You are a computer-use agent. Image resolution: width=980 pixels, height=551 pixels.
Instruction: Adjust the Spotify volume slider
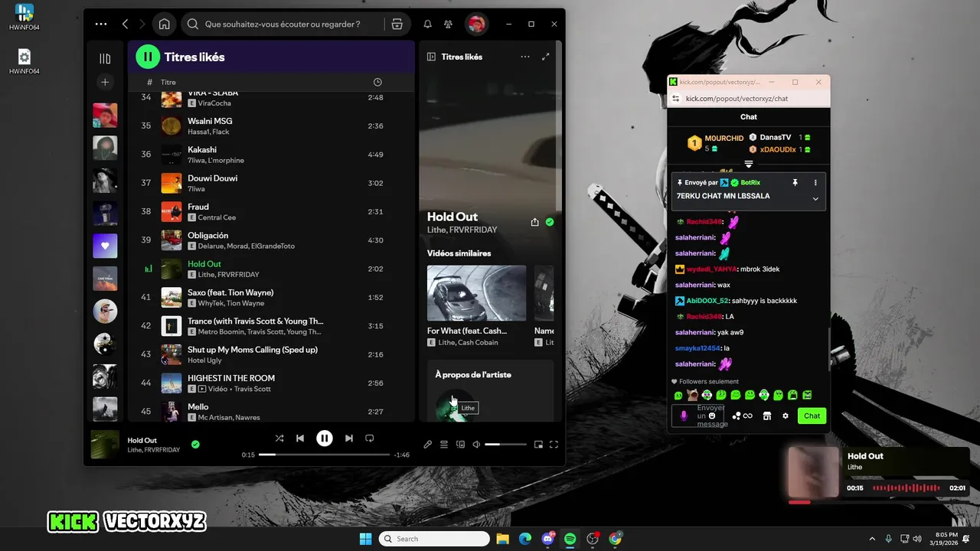point(505,444)
